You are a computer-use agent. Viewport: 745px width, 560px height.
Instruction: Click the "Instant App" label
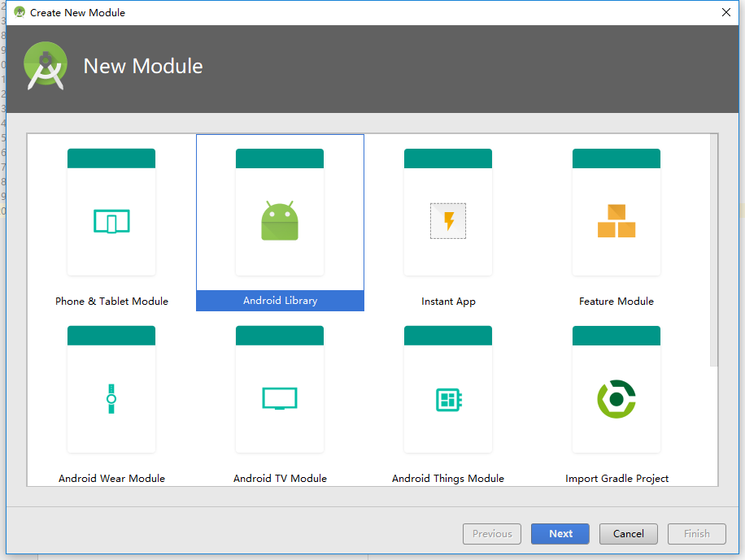(448, 302)
